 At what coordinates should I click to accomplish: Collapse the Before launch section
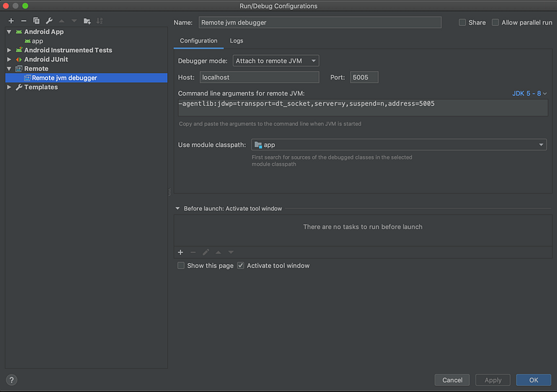coord(178,209)
